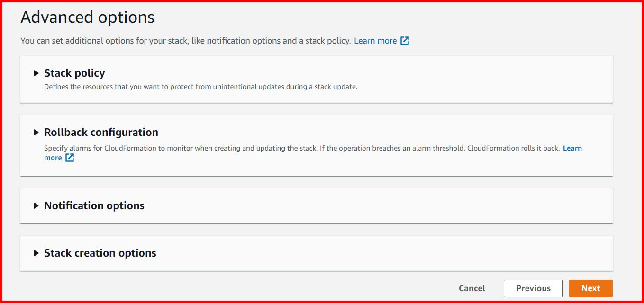Open the Learn more link about rollback alarms
The image size is (644, 303).
[572, 148]
